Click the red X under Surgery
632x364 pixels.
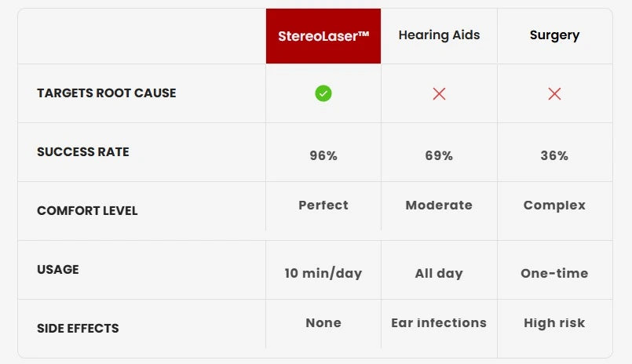point(554,94)
